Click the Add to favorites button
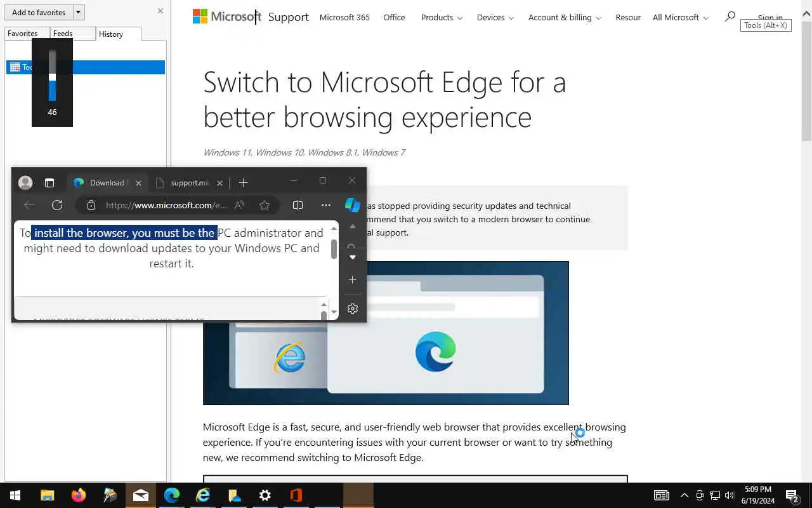Image resolution: width=812 pixels, height=508 pixels. coord(39,12)
